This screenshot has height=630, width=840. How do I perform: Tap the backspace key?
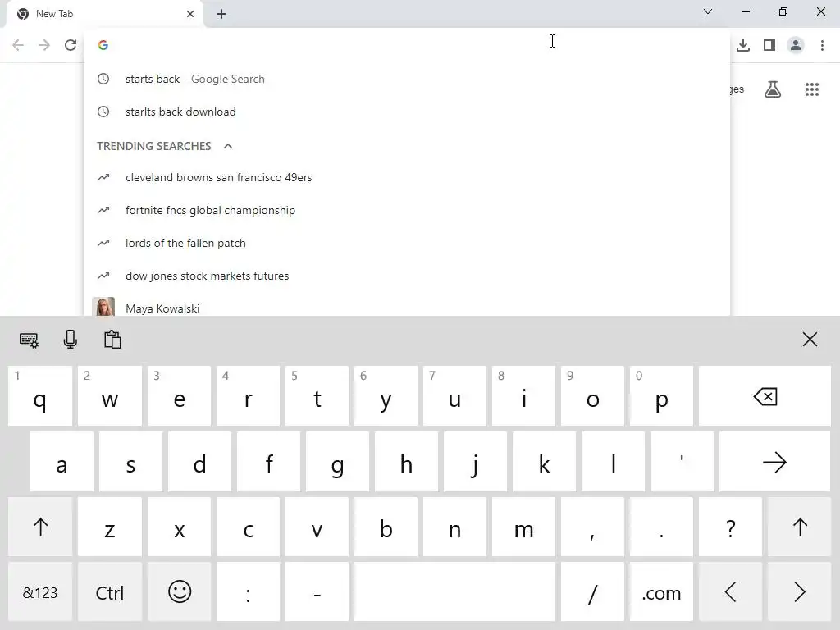click(x=765, y=396)
